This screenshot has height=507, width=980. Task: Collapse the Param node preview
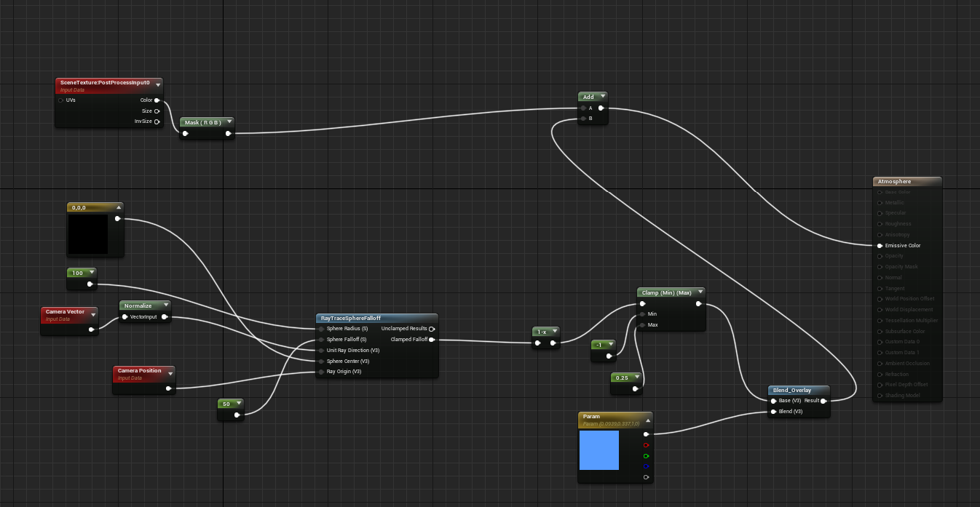648,420
